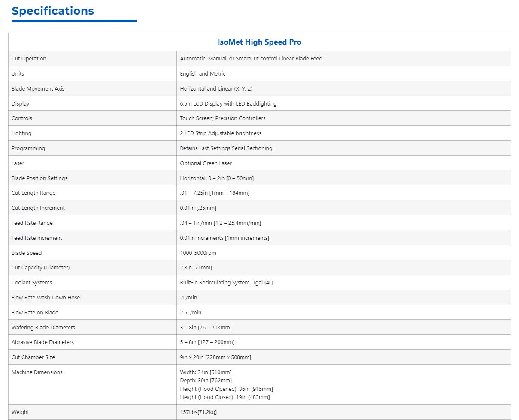Screen dimensions: 519x420
Task: Select 'Retains Last Settings Serial Sectioning' value
Action: point(226,148)
